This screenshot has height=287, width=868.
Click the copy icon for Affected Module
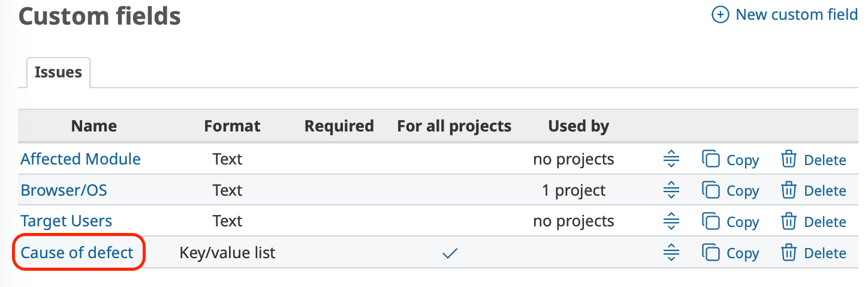[711, 160]
